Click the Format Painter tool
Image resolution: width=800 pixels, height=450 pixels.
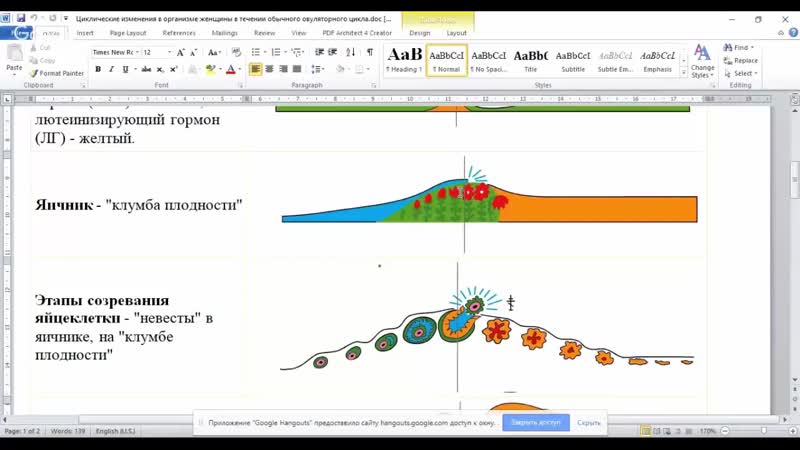point(58,73)
